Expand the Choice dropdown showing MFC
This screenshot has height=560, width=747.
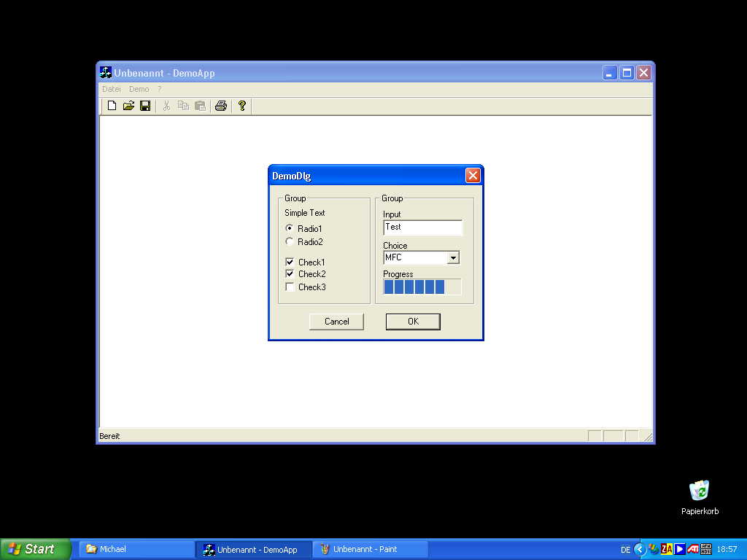coord(453,257)
